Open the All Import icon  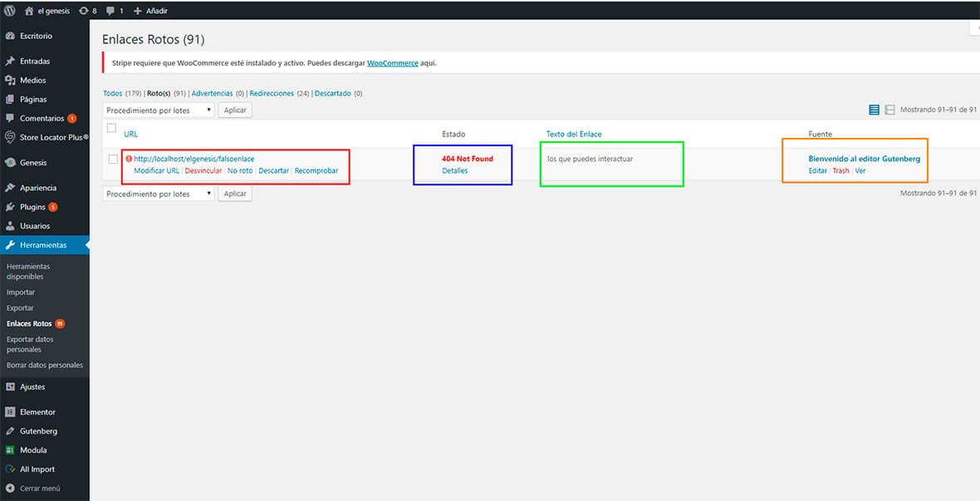click(x=10, y=469)
